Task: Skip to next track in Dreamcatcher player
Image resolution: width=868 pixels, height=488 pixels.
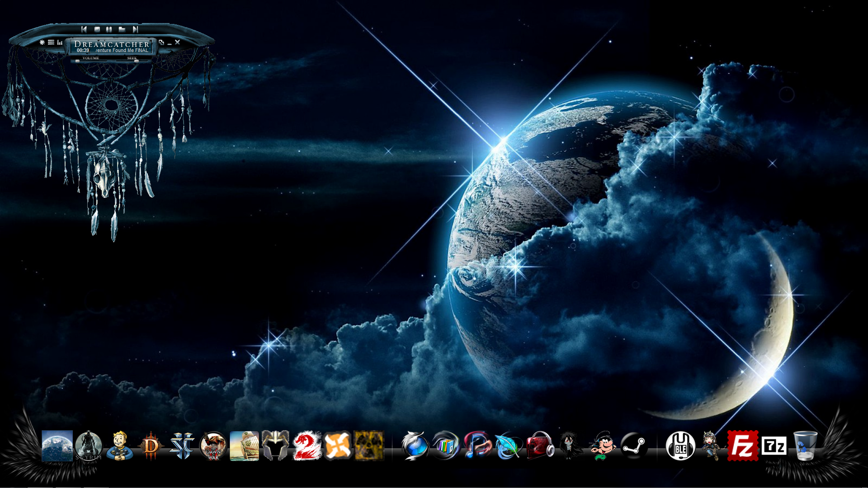Action: pyautogui.click(x=135, y=29)
